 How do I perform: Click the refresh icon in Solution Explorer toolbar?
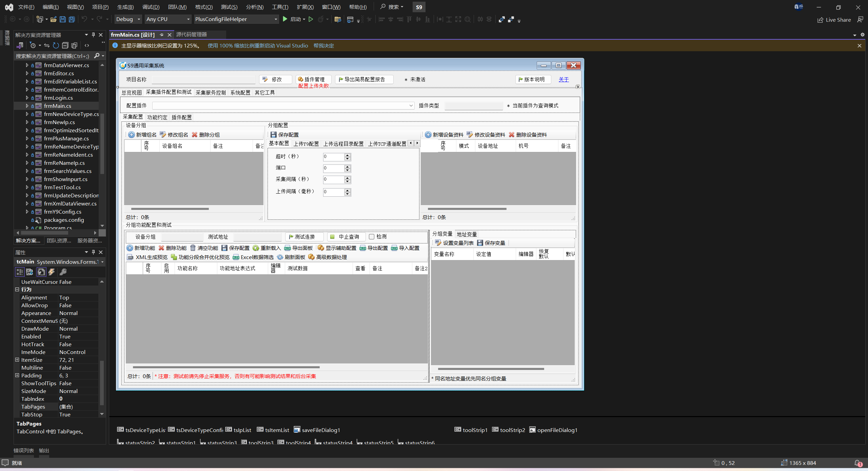click(56, 45)
